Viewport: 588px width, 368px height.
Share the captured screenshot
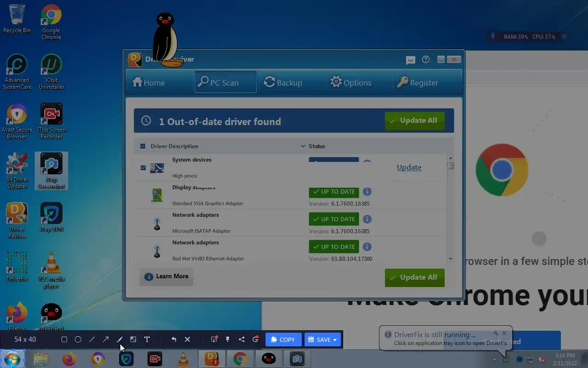tap(242, 339)
